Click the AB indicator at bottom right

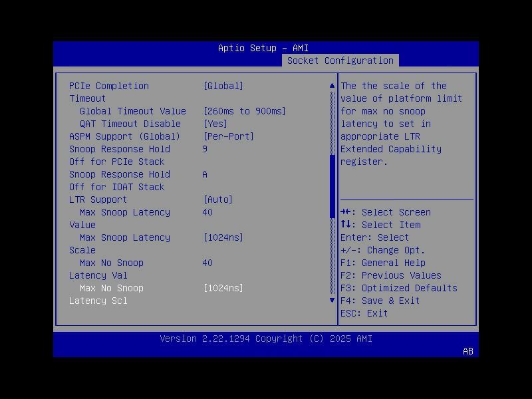pos(467,352)
